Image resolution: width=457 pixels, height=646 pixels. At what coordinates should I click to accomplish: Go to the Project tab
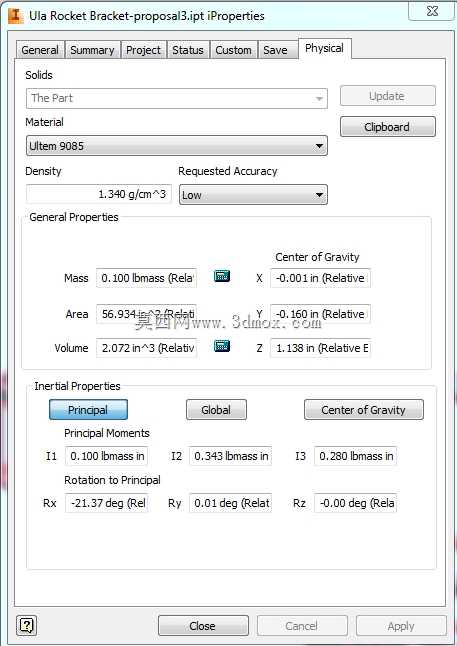(x=143, y=50)
